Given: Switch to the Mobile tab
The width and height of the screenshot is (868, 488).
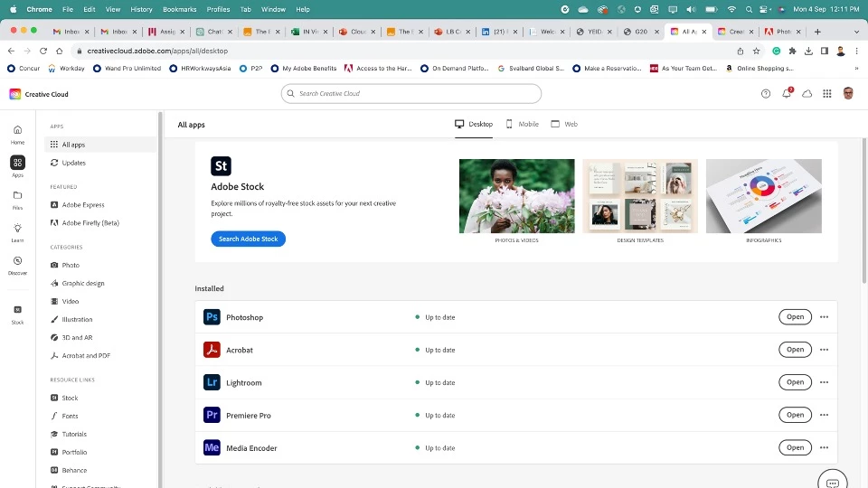Looking at the screenshot, I should click(522, 124).
